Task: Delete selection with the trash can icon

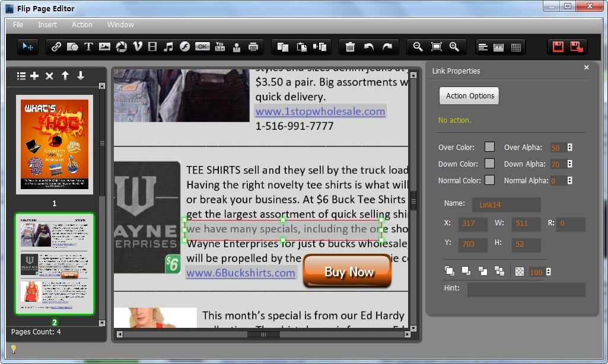Action: tap(350, 47)
